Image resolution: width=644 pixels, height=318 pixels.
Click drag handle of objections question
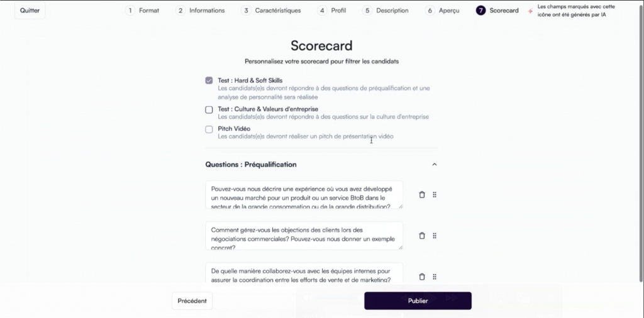click(435, 236)
